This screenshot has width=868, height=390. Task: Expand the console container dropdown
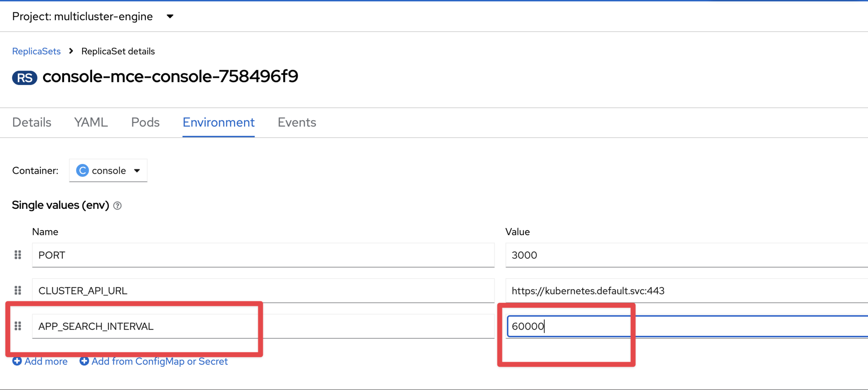(108, 170)
